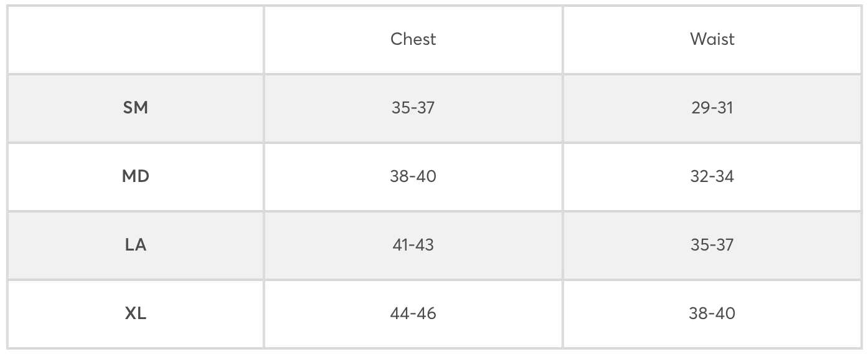Click the empty top-left header cell

point(136,40)
